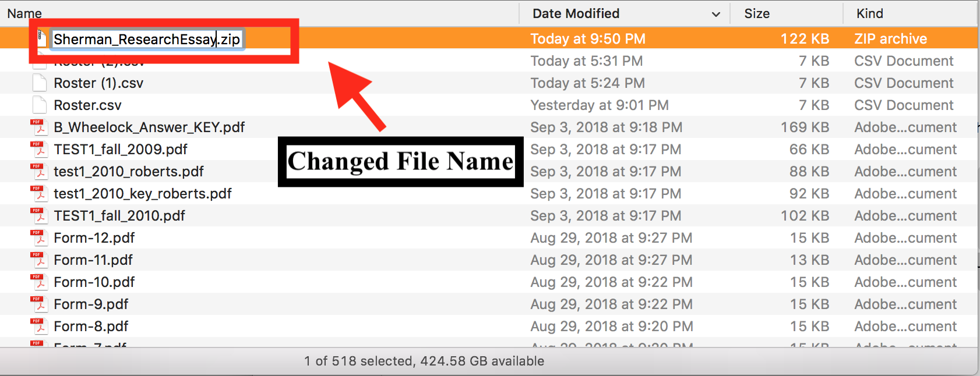Screen dimensions: 980x376
Task: Click the test1_2010_roberts.pdf PDF icon
Action: 38,172
